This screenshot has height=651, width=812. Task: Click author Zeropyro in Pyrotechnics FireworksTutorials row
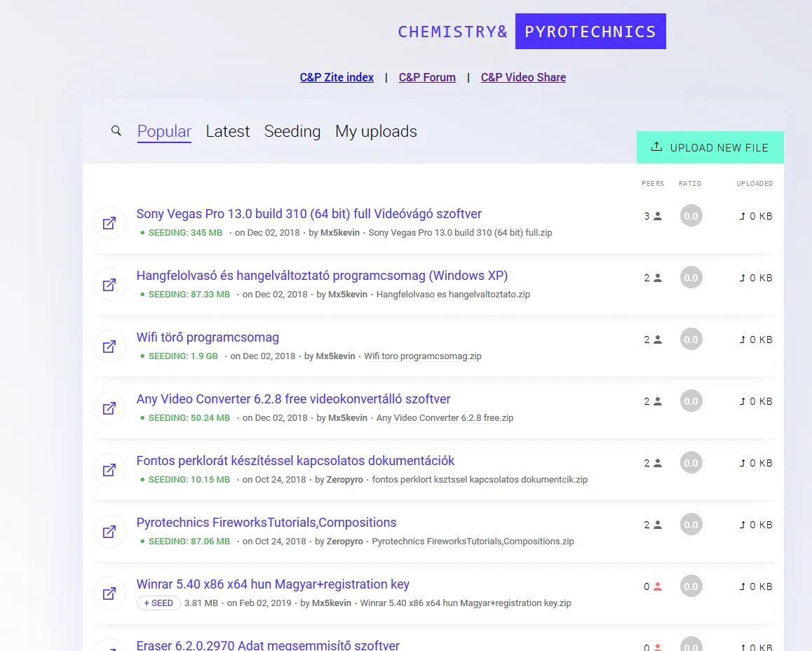point(344,541)
